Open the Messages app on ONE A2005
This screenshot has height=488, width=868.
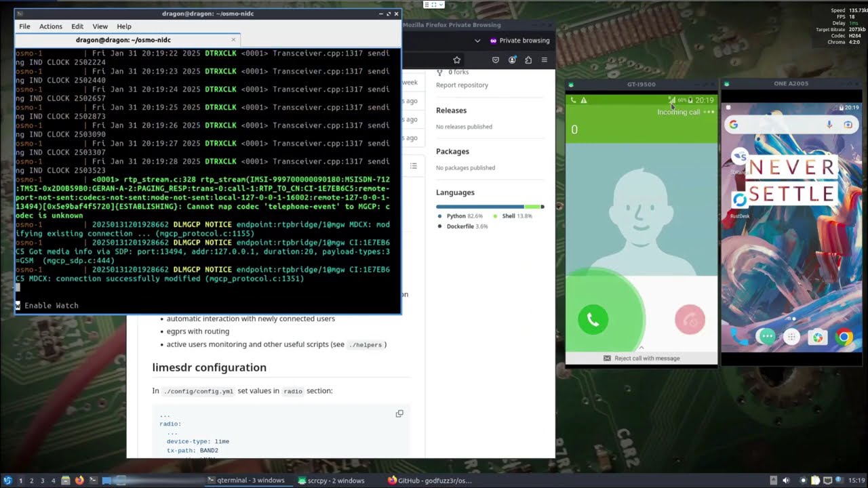click(766, 337)
